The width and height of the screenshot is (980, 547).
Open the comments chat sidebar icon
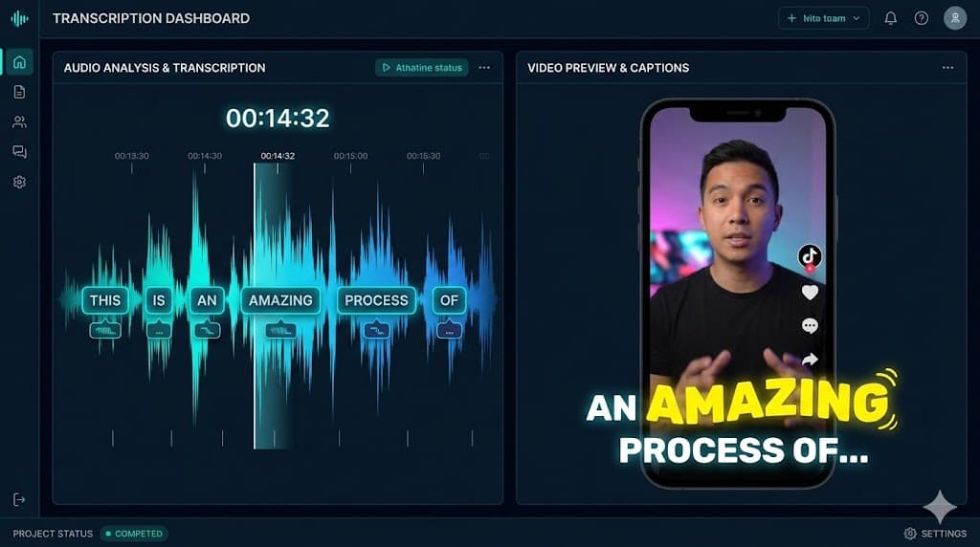click(x=19, y=151)
